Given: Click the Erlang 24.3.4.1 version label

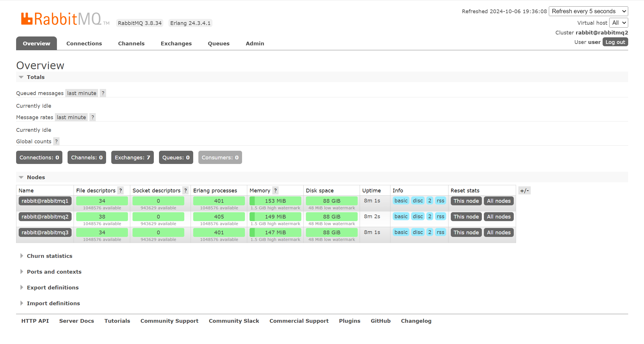Looking at the screenshot, I should (x=190, y=23).
